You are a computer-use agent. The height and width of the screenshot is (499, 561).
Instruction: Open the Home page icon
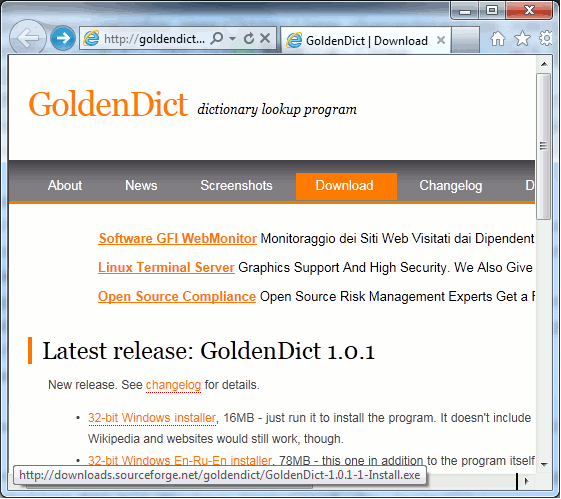pos(498,39)
